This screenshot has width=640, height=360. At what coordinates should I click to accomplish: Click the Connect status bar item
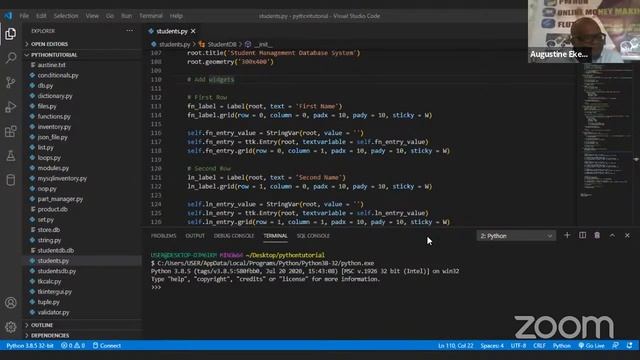(107, 346)
